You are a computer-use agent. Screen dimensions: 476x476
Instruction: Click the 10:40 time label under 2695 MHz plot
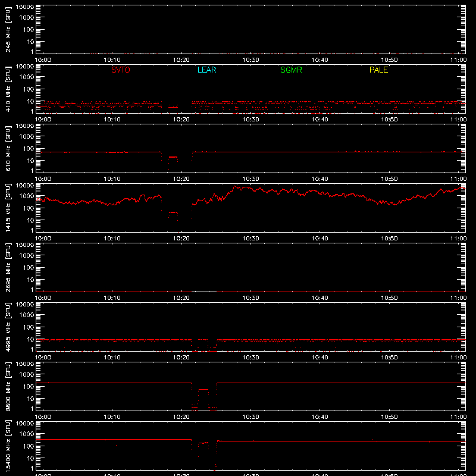[320, 298]
